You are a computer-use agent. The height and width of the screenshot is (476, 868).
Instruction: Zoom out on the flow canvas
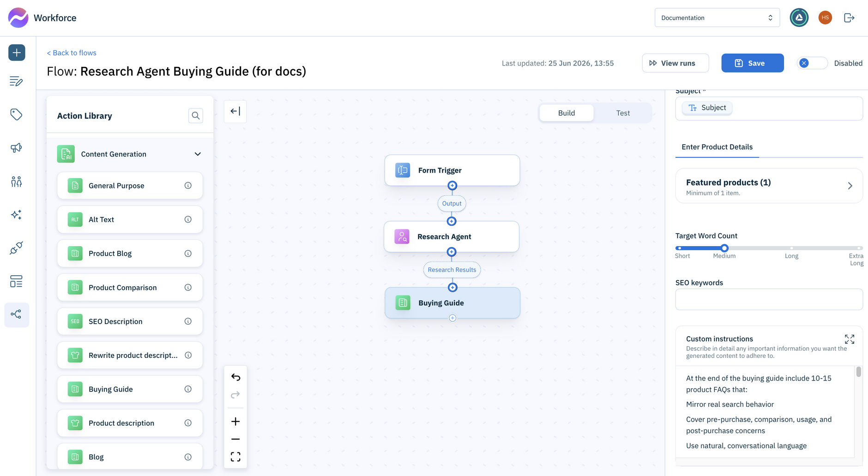pyautogui.click(x=235, y=439)
